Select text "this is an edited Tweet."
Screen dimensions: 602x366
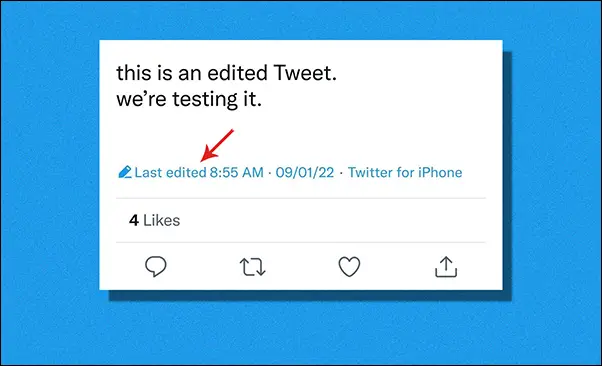[227, 73]
